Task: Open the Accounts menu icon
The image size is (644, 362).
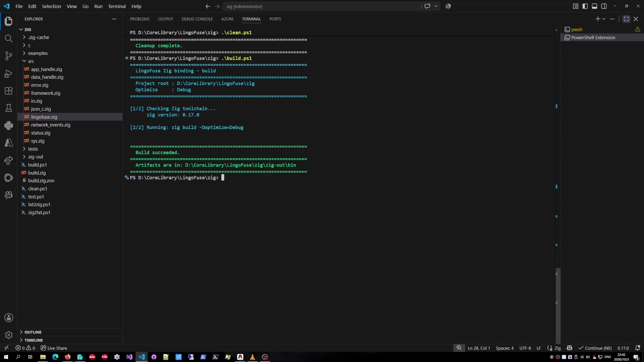Action: (x=9, y=317)
